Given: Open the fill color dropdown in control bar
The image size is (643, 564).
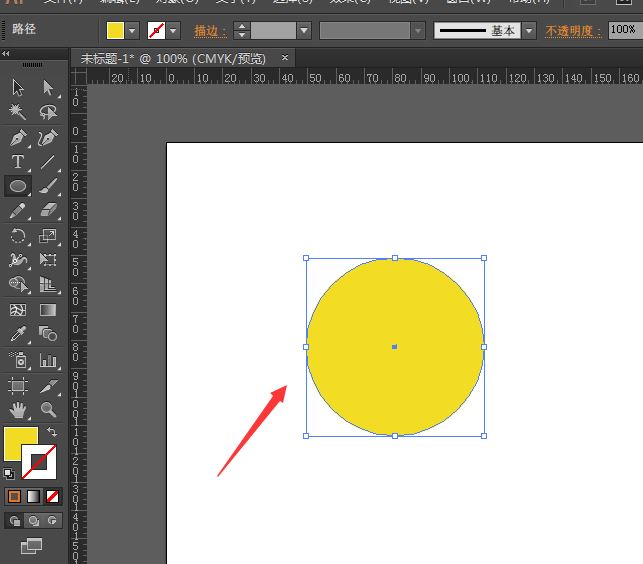Looking at the screenshot, I should (x=132, y=31).
